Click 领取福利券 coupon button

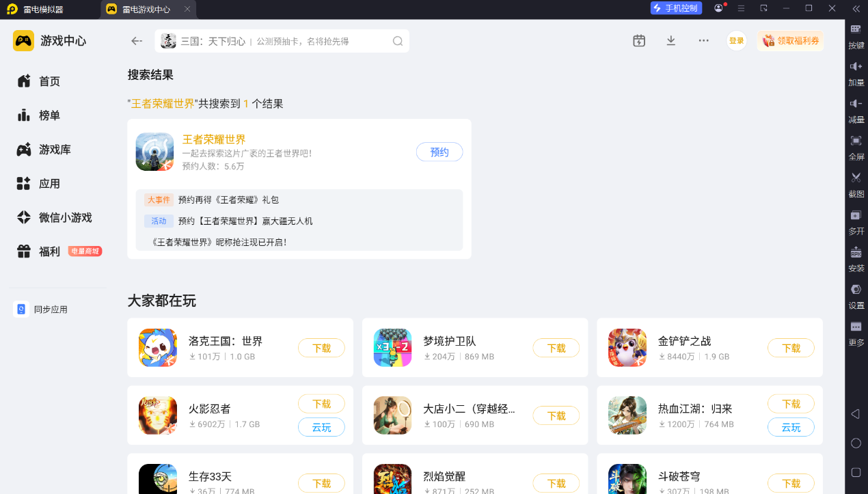tap(791, 41)
